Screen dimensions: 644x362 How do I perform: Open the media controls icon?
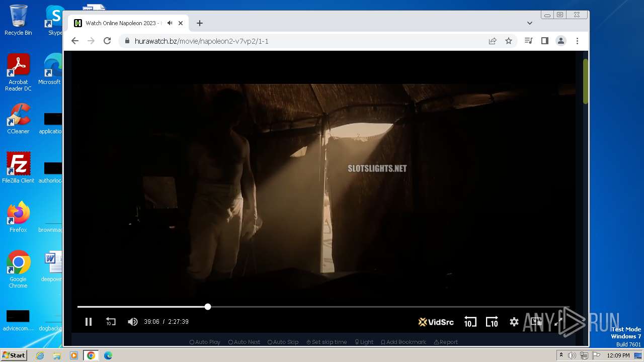tap(528, 41)
